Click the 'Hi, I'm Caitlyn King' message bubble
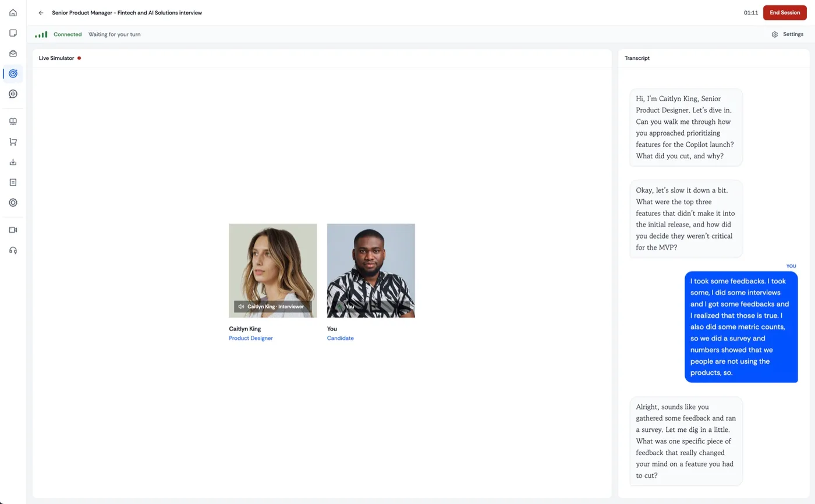The image size is (815, 504). (x=686, y=127)
